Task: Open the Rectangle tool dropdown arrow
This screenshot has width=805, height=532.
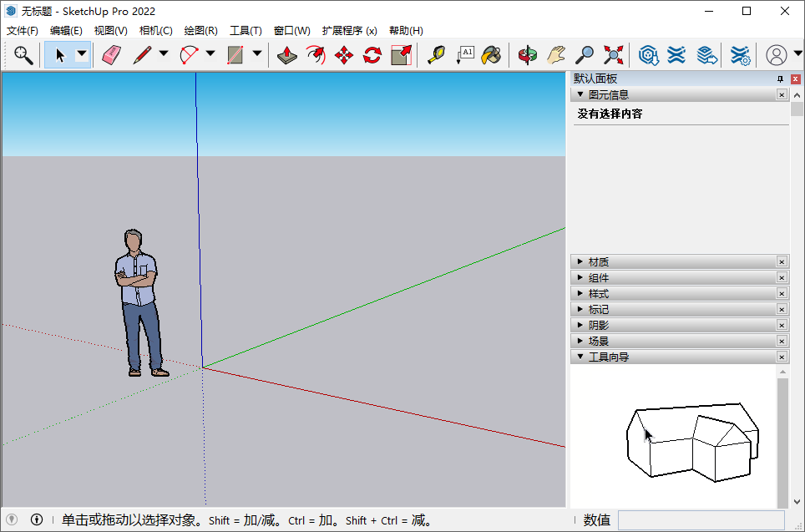Action: 257,55
